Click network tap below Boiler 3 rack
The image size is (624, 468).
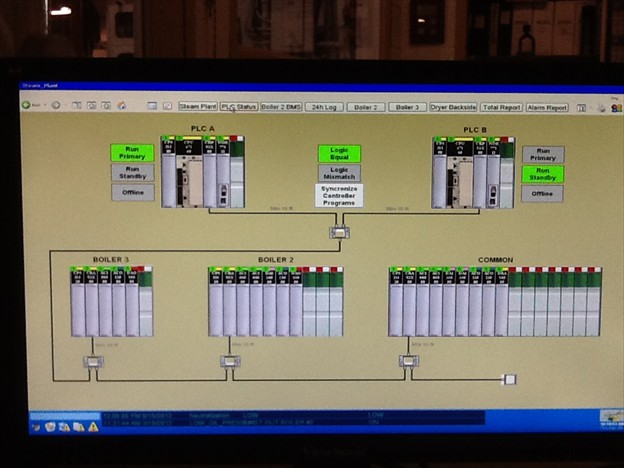[94, 362]
